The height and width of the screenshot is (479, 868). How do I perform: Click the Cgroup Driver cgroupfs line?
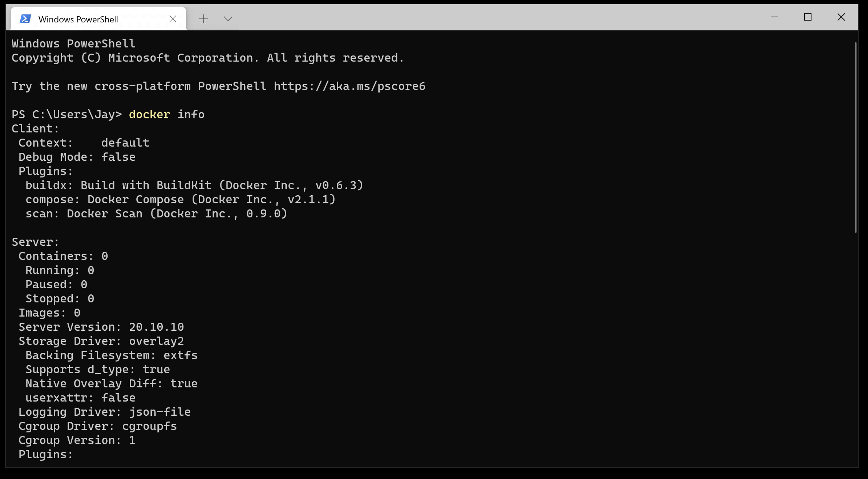pyautogui.click(x=98, y=426)
